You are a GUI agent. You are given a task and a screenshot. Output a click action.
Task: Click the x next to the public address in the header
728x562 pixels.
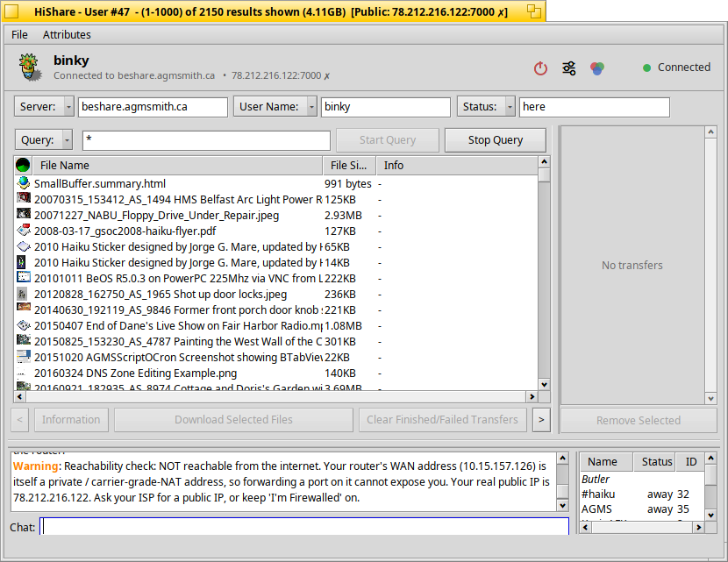[327, 75]
